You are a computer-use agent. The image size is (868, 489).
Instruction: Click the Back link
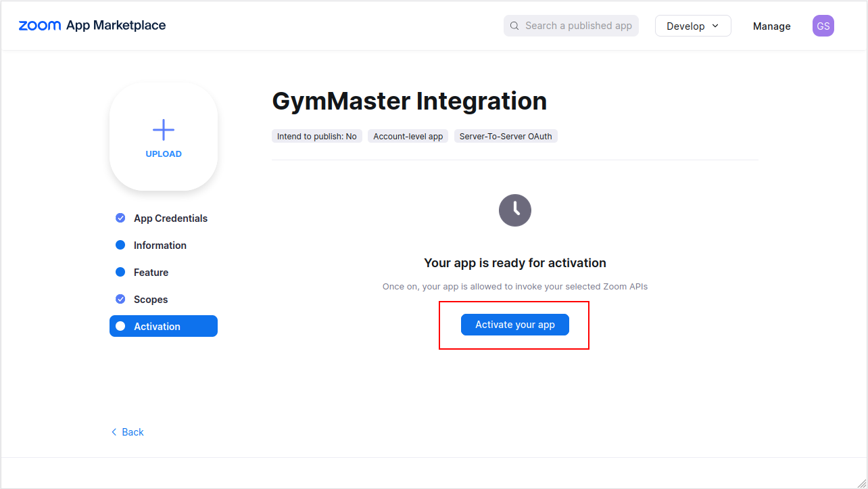132,432
